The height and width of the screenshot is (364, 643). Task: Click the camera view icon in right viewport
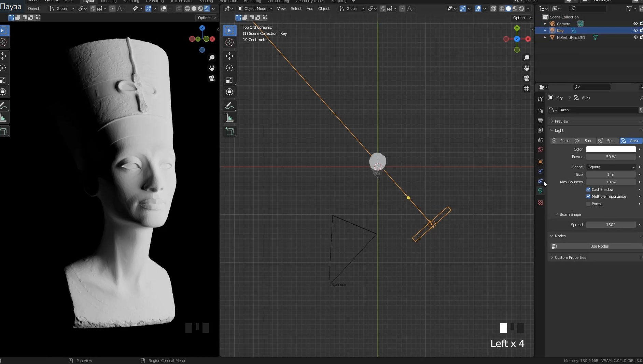[527, 78]
